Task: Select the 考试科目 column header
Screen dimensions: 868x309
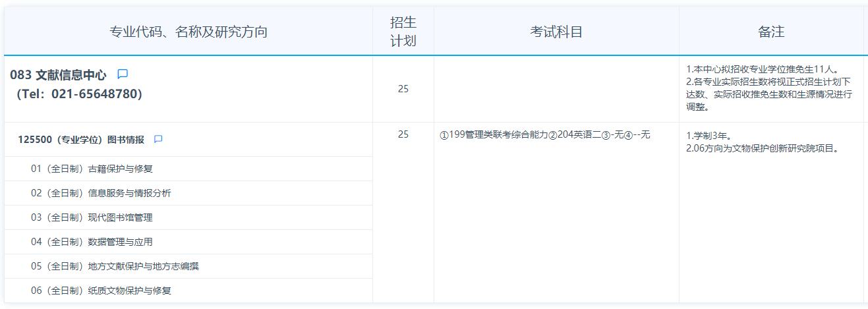Action: click(x=556, y=32)
